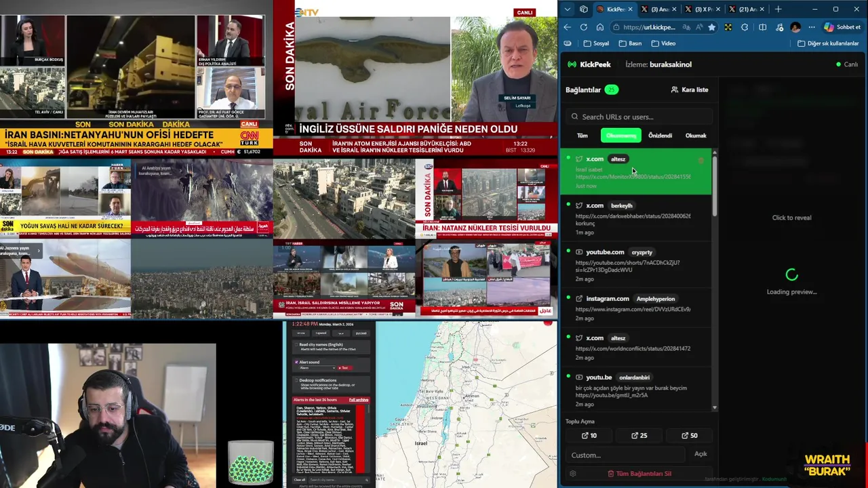
Task: Go back with the browser back arrow
Action: click(568, 27)
